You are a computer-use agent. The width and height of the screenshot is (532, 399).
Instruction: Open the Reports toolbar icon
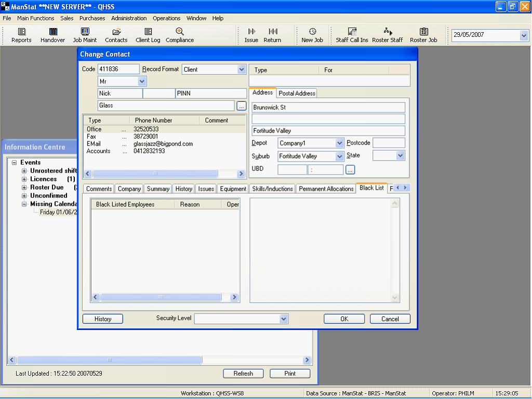(21, 32)
